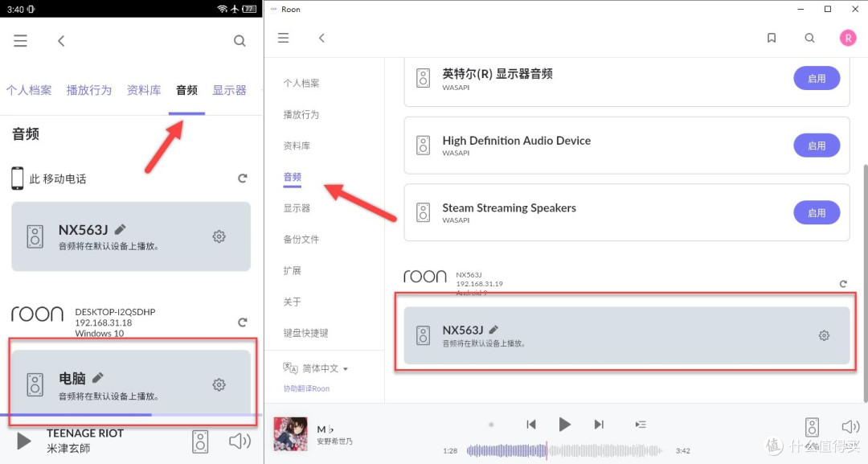Click a position on the playback waveform seekbar
The image size is (868, 464).
click(x=563, y=451)
